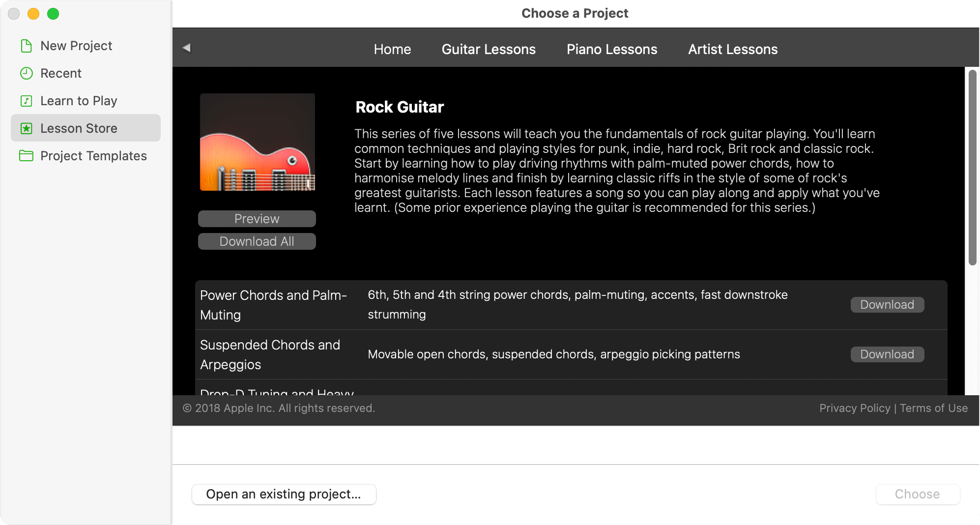Viewport: 980px width, 525px height.
Task: Open the Privacy Policy link
Action: tap(855, 408)
